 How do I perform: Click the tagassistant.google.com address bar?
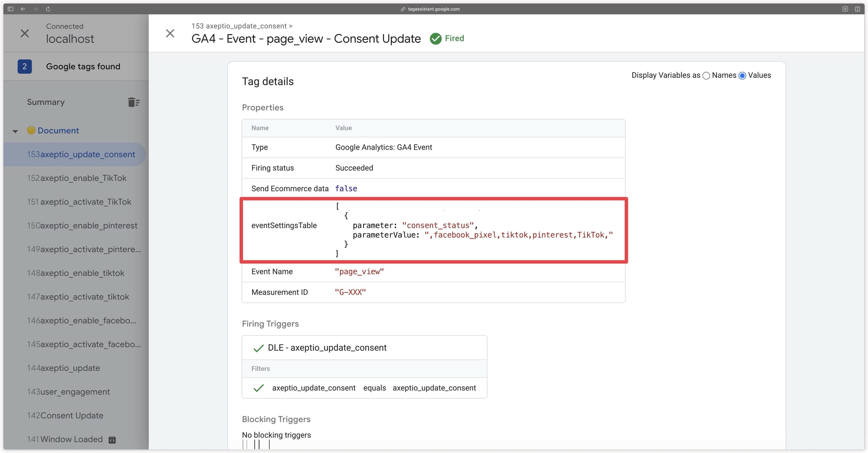click(430, 9)
